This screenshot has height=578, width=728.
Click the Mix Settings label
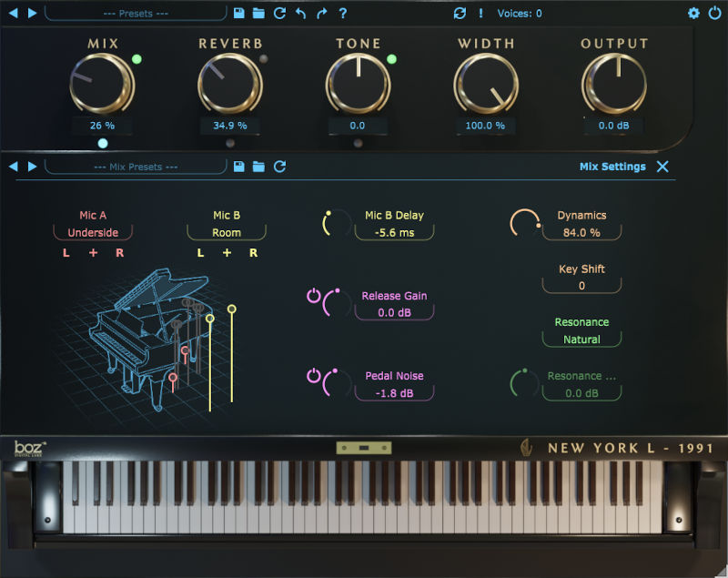pos(612,167)
